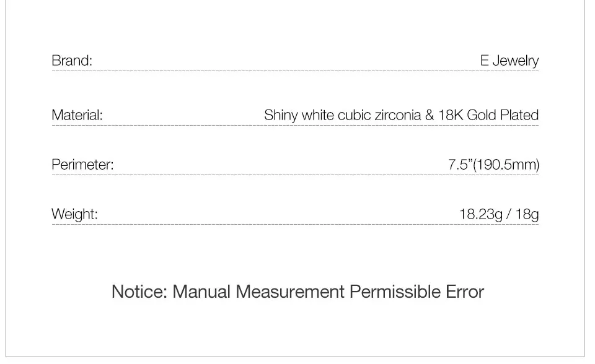Click the 7.5"(190.5mm) perimeter value

click(494, 165)
